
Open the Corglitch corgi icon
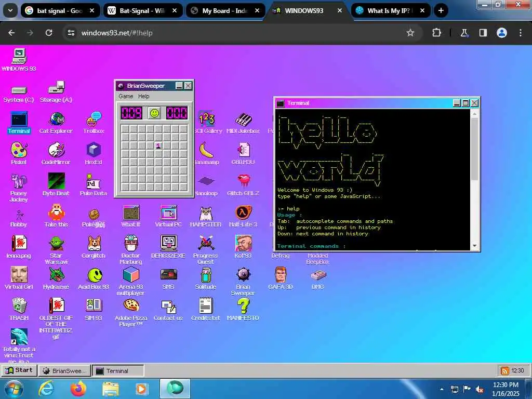pyautogui.click(x=94, y=247)
